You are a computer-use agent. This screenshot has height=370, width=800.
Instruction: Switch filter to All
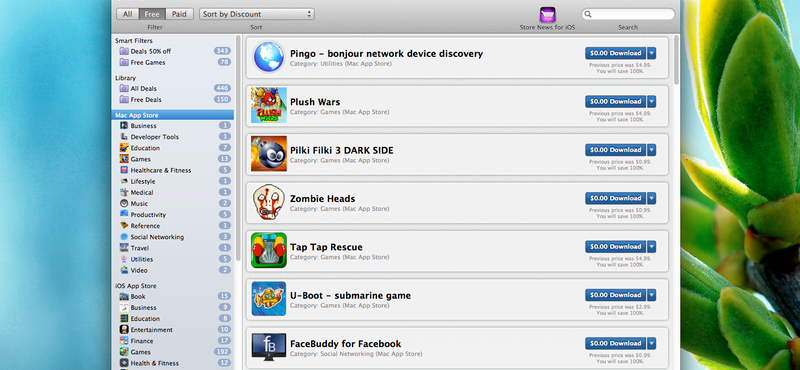coord(128,14)
